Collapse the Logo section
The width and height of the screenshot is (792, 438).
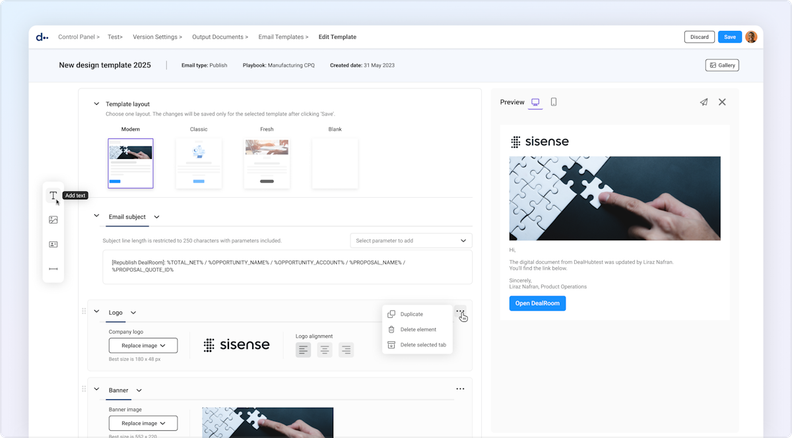coord(96,312)
